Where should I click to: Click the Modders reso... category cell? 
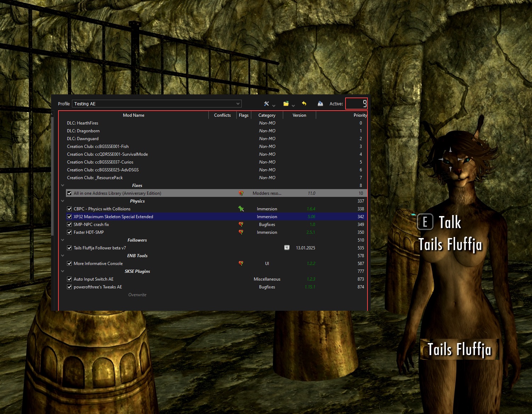[x=267, y=193]
